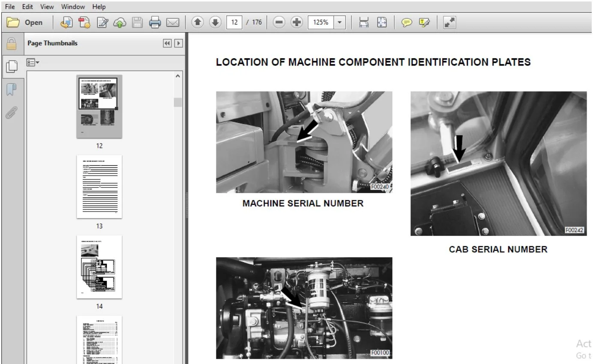This screenshot has width=593, height=364.
Task: Click the upload to cloud icon
Action: pyautogui.click(x=120, y=22)
